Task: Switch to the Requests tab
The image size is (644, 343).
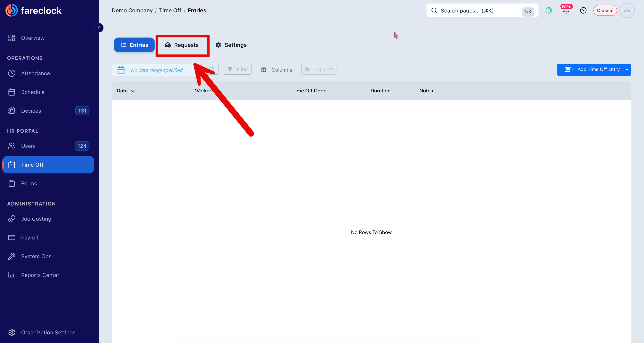Action: tap(182, 45)
